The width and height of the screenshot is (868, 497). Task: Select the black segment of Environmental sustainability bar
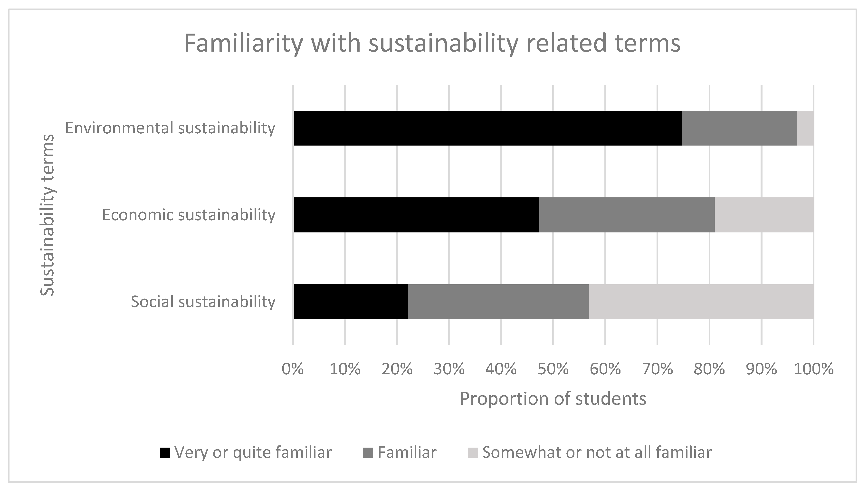pyautogui.click(x=487, y=128)
